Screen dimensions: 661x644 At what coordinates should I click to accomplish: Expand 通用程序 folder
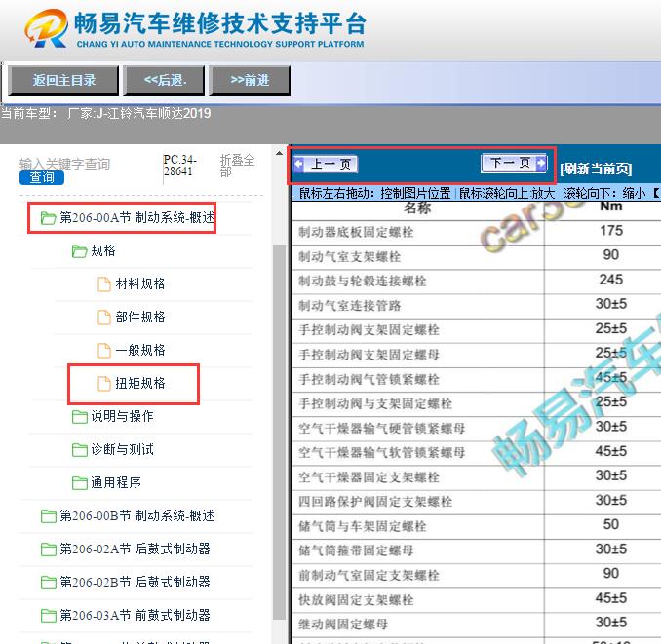point(116,482)
